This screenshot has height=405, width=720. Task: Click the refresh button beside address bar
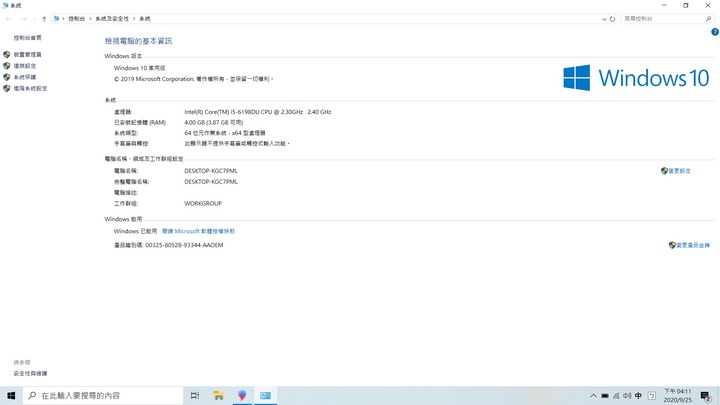tap(612, 19)
